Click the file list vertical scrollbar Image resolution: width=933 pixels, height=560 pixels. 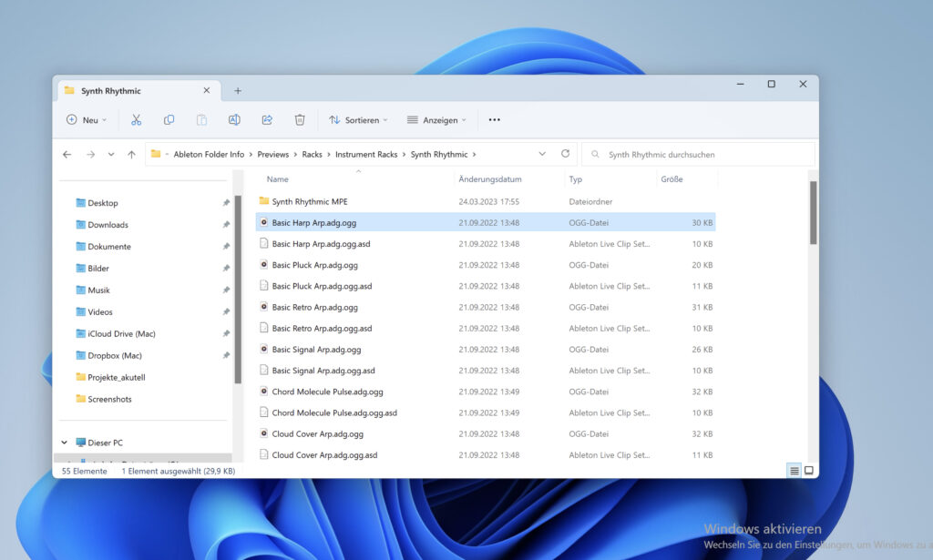[813, 212]
